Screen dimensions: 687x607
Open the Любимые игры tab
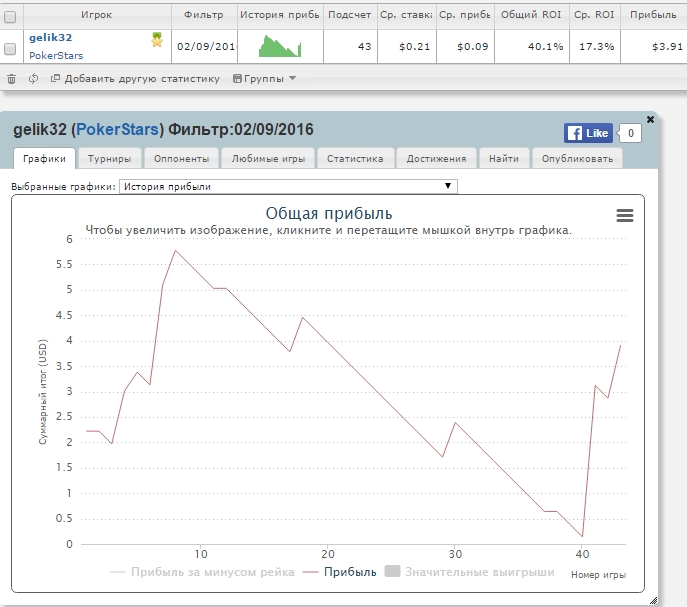click(x=268, y=159)
